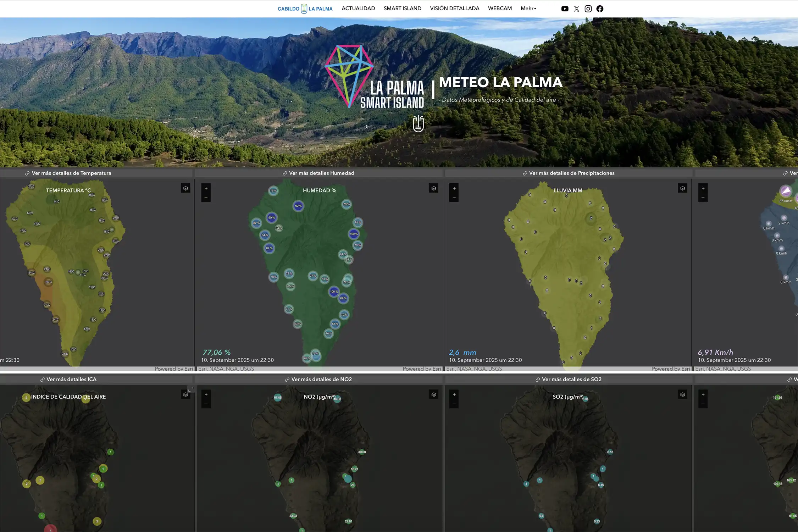Open layers icon on NO2 map
The image size is (798, 532).
tap(433, 394)
